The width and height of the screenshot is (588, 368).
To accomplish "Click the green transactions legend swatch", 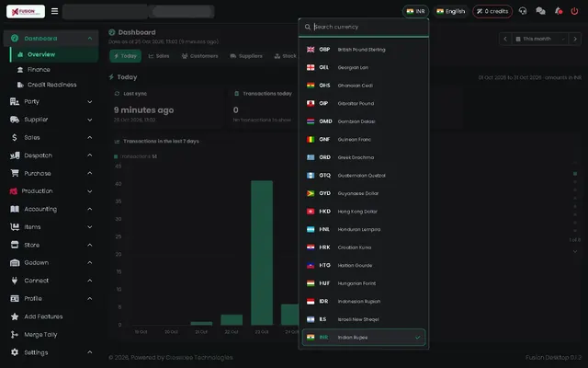I will [x=116, y=156].
